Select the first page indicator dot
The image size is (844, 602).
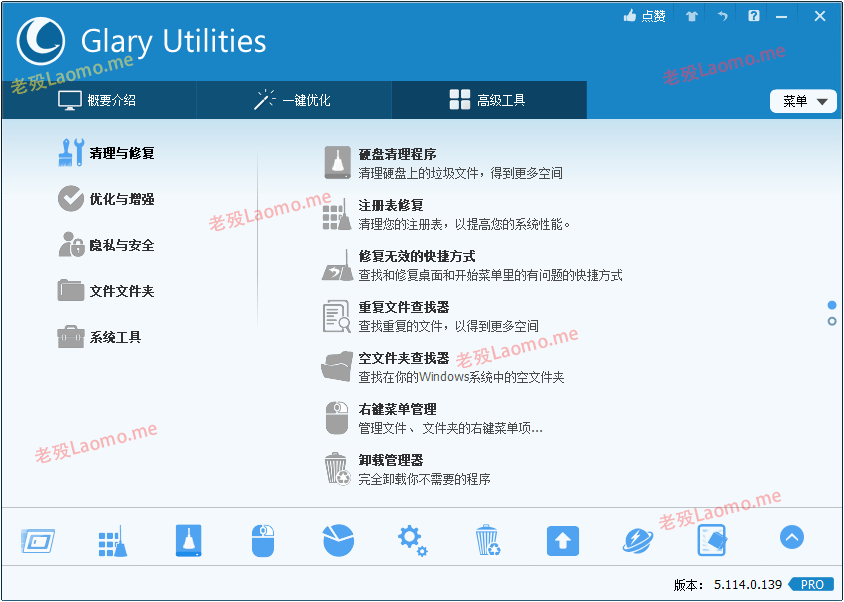[832, 305]
